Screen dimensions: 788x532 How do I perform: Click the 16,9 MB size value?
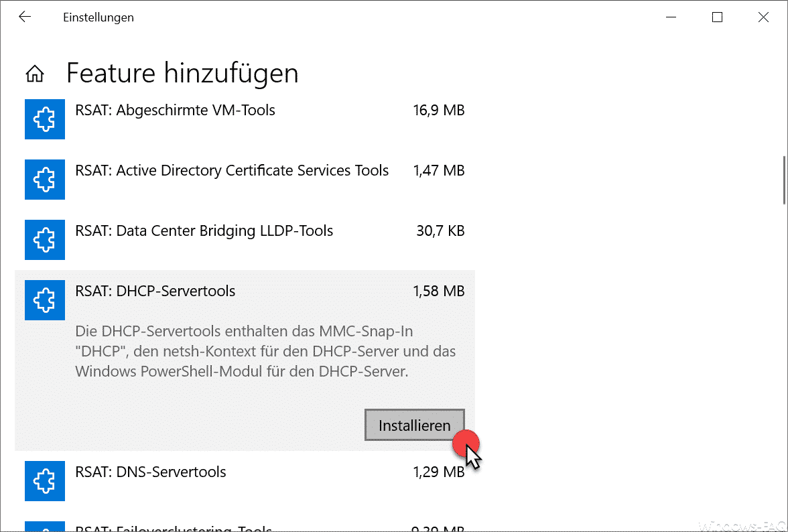click(439, 110)
